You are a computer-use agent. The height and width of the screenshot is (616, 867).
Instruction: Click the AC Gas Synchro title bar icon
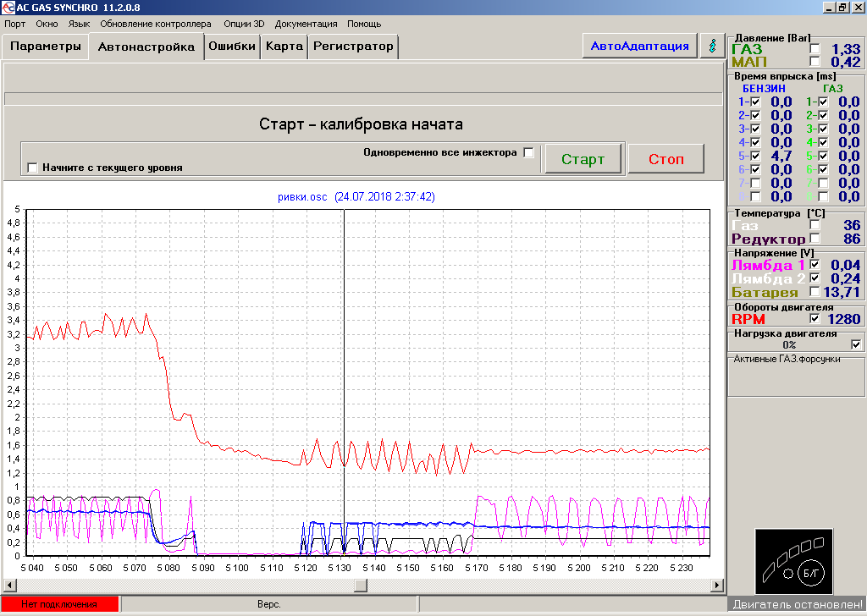pyautogui.click(x=8, y=7)
